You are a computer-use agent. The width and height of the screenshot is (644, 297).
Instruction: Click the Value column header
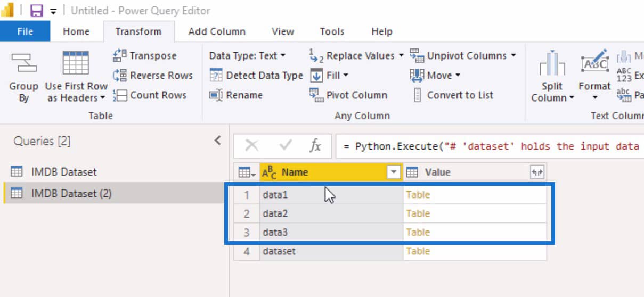[475, 172]
